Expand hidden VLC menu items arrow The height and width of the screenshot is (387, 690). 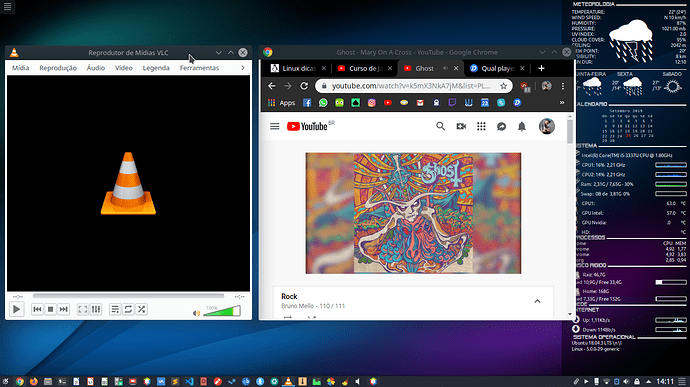pyautogui.click(x=242, y=68)
